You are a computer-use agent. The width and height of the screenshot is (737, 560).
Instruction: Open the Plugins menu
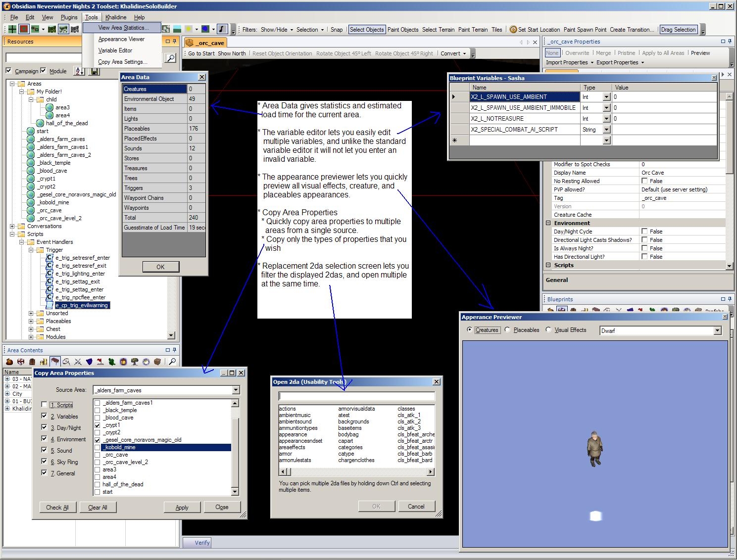pyautogui.click(x=69, y=17)
